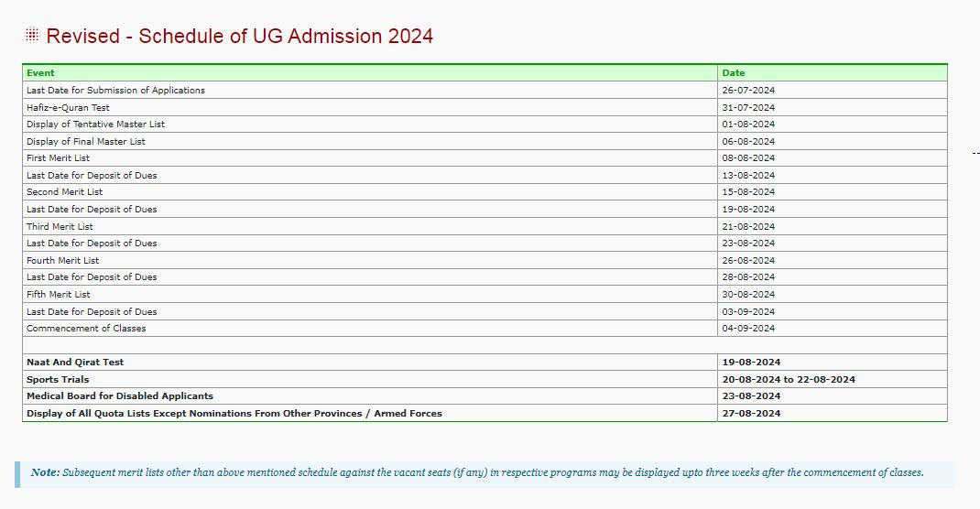Click the Note about subsequent merit lists
The height and width of the screenshot is (509, 980).
click(x=477, y=472)
